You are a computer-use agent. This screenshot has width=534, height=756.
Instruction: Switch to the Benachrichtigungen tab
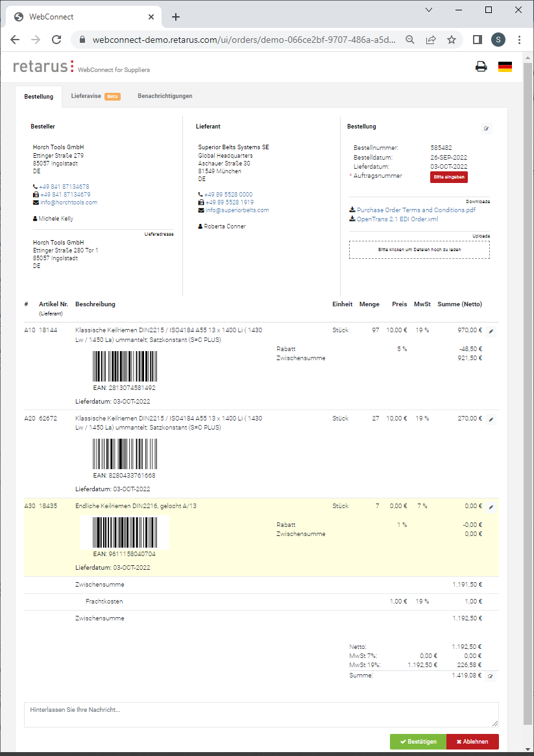(165, 96)
